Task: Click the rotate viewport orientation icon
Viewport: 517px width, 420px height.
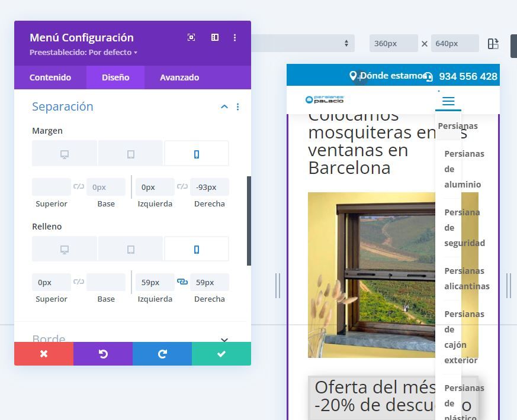Action: pos(493,44)
